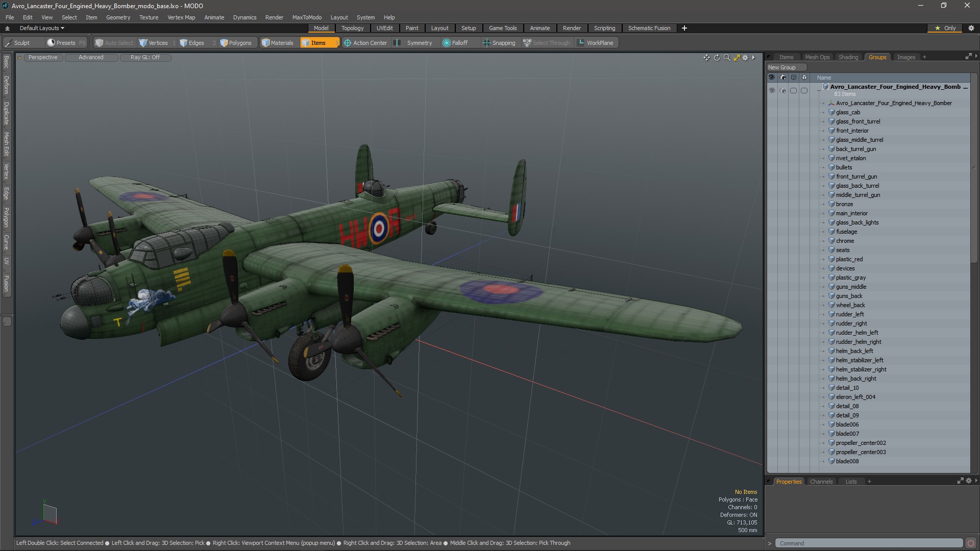Add a new tab in the Groups panel

[924, 57]
